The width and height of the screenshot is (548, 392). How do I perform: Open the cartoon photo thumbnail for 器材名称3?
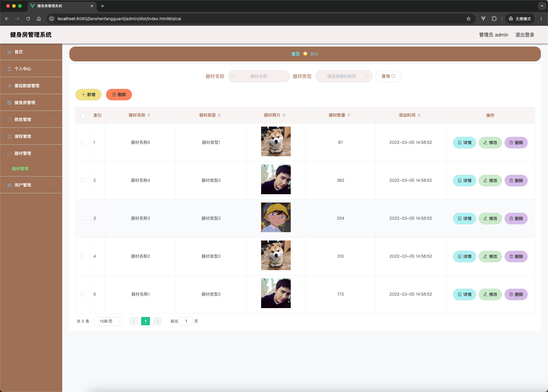[276, 217]
